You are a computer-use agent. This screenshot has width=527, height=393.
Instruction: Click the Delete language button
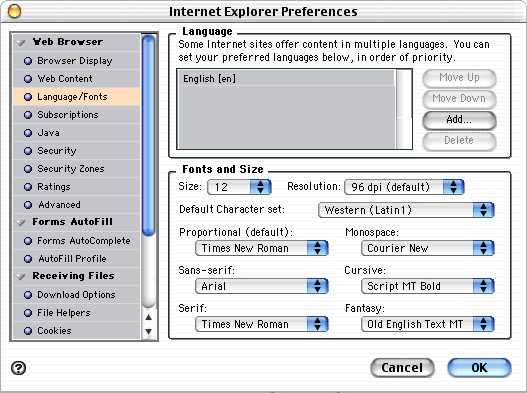(x=459, y=141)
